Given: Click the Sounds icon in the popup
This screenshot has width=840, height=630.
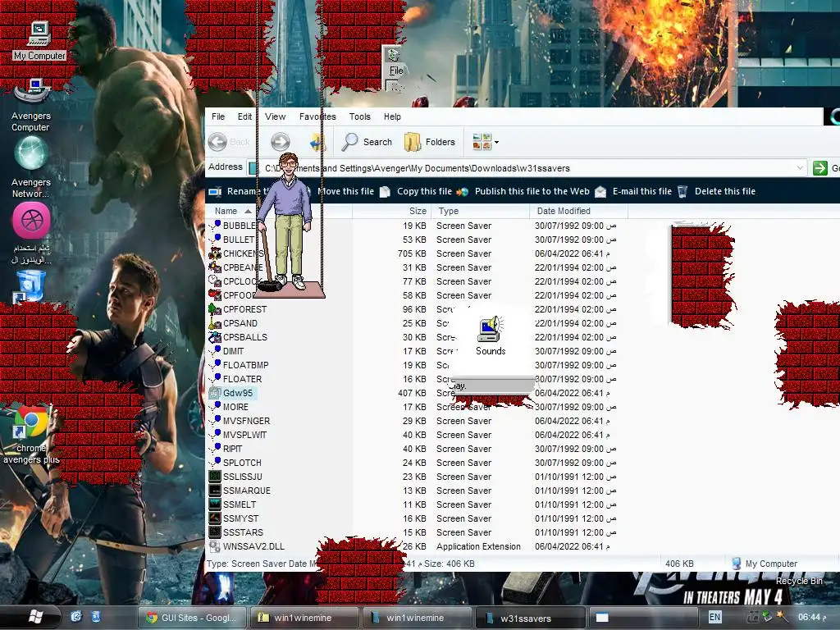Looking at the screenshot, I should (491, 336).
